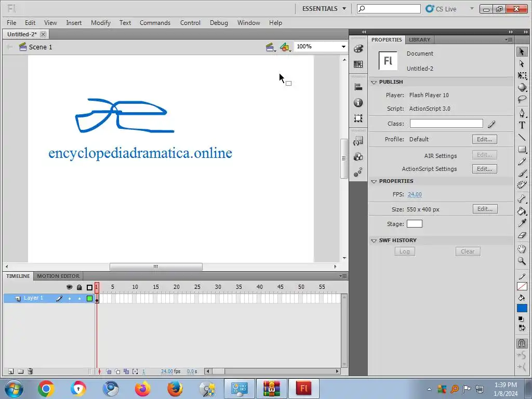Click Edit button for ActionScript Settings
The image size is (532, 399).
tap(485, 169)
